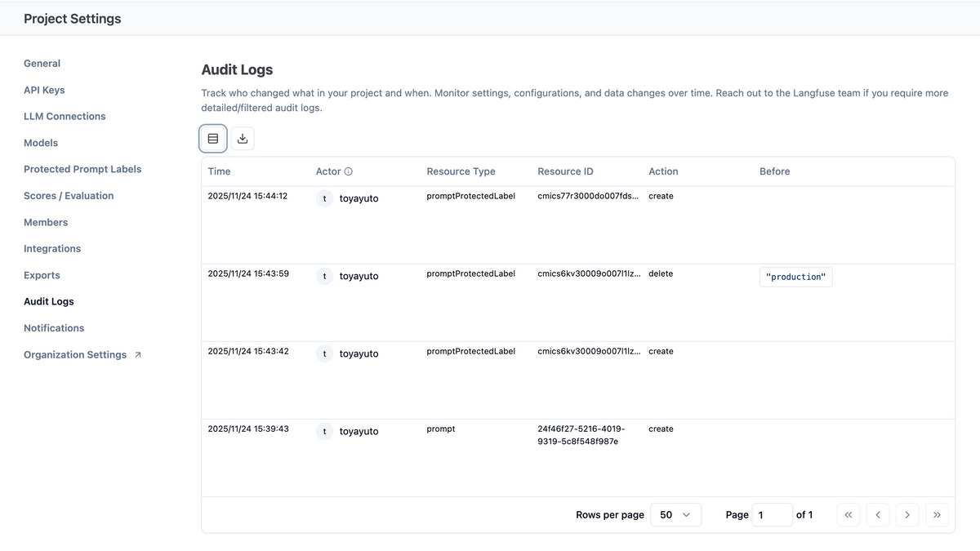The image size is (980, 551).
Task: Open API Keys settings
Action: click(x=44, y=90)
